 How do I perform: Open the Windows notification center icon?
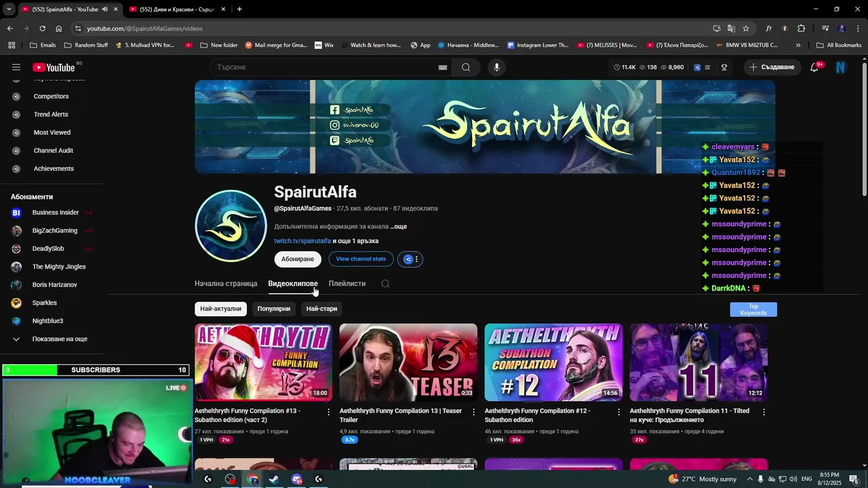coord(854,479)
